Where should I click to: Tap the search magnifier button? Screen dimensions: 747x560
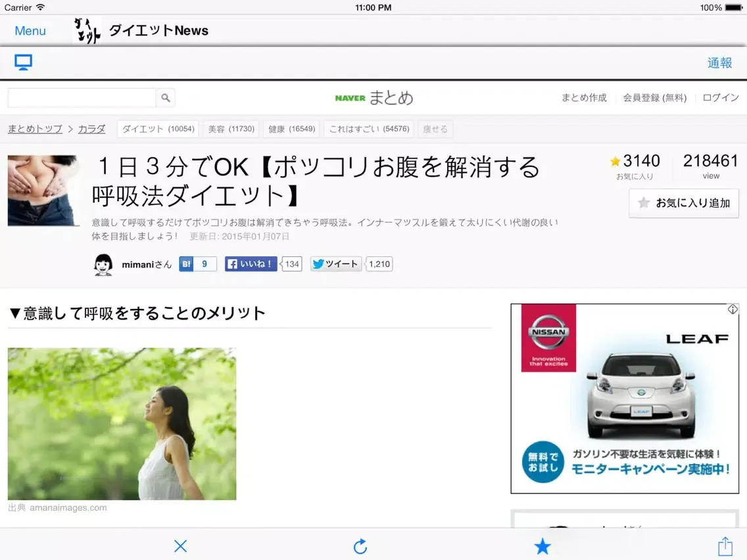(x=166, y=98)
